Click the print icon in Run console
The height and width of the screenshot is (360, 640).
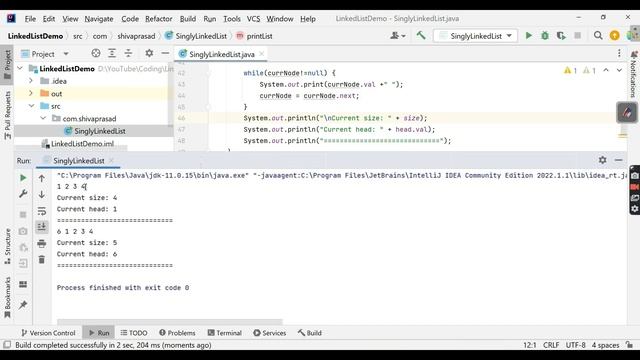tap(42, 244)
